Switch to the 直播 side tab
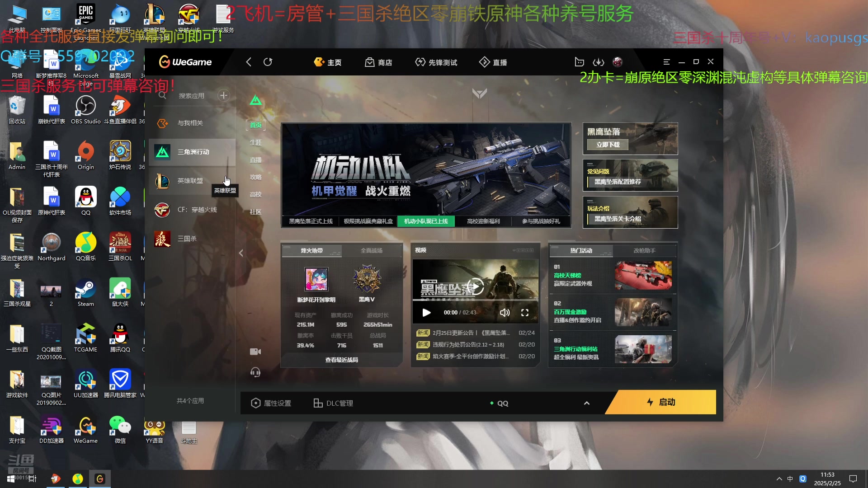868x488 pixels. tap(256, 160)
